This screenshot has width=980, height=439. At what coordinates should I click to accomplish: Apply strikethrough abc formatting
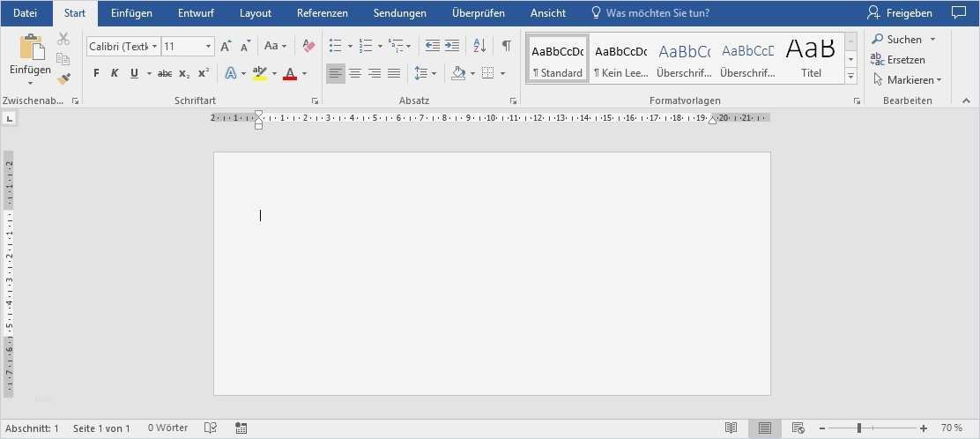165,74
